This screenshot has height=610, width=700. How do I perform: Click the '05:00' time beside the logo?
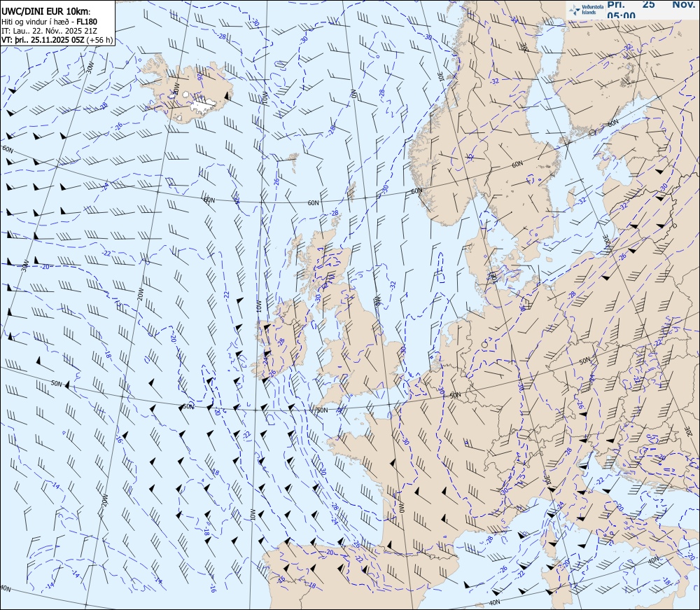(621, 15)
